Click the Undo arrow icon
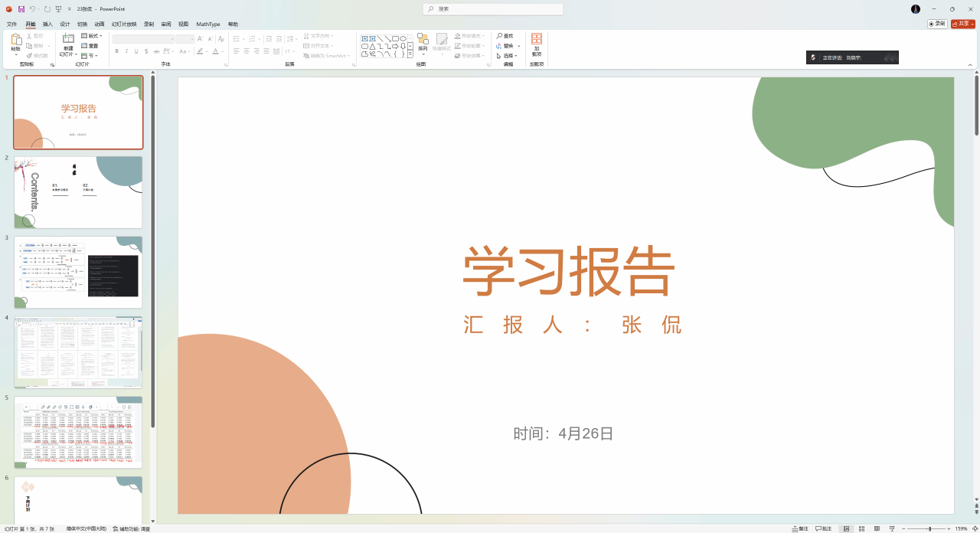Screen dimensions: 980x533 click(32, 9)
